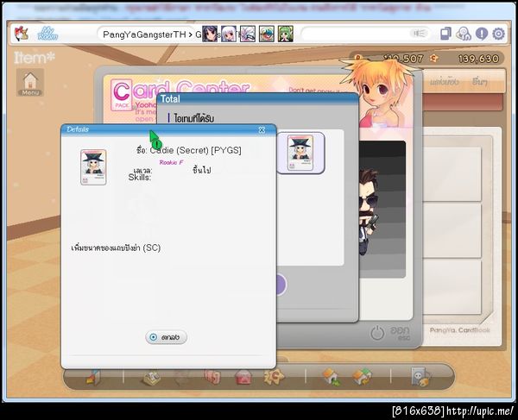Click the Cadie card image in Details
The width and height of the screenshot is (518, 420).
[93, 167]
